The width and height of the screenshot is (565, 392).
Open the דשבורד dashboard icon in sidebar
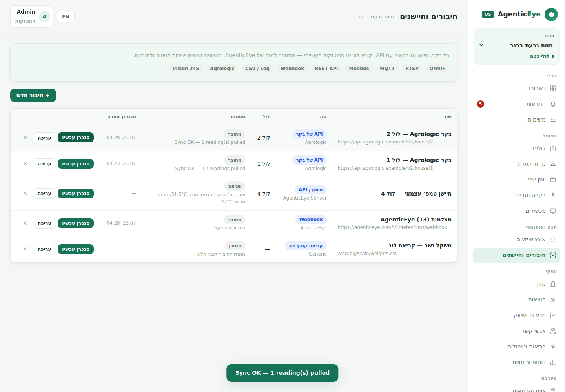tap(553, 89)
